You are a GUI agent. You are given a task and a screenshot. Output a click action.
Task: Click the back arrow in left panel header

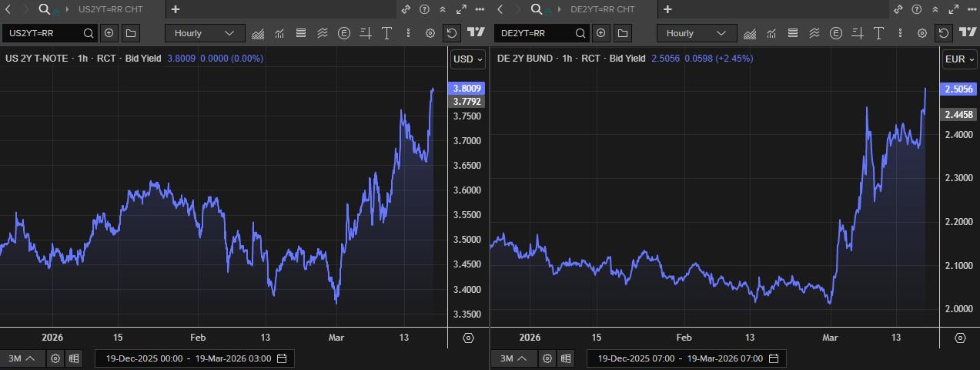tap(8, 9)
